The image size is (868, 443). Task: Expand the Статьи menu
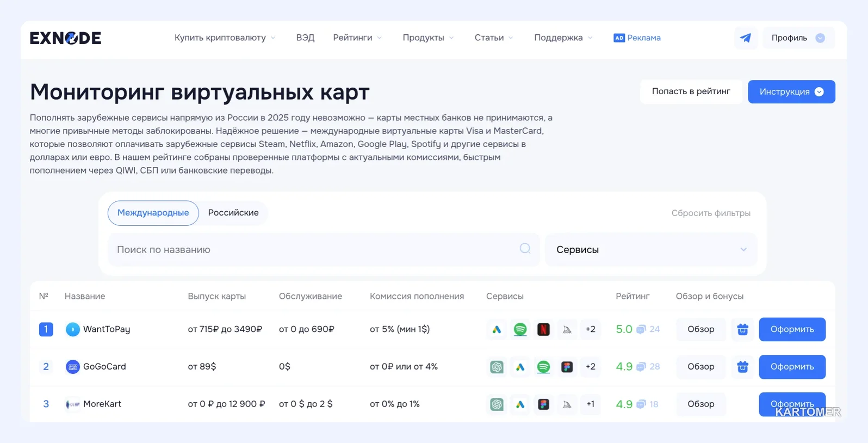click(494, 38)
